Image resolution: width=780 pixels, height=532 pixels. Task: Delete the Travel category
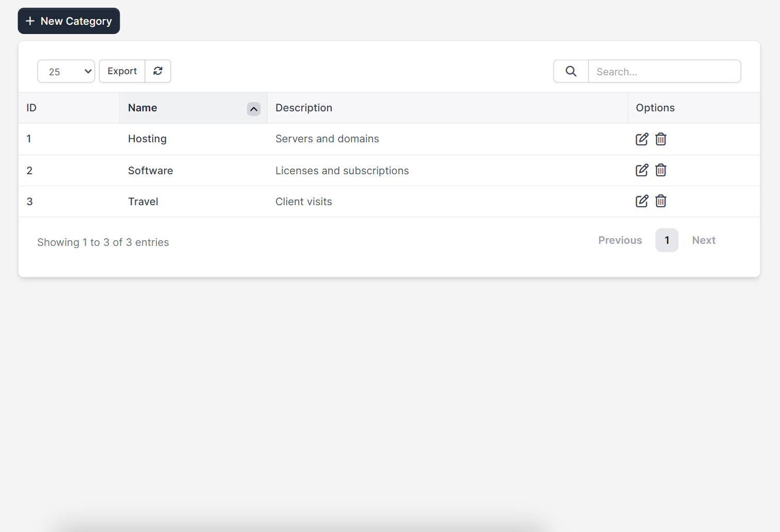(661, 201)
